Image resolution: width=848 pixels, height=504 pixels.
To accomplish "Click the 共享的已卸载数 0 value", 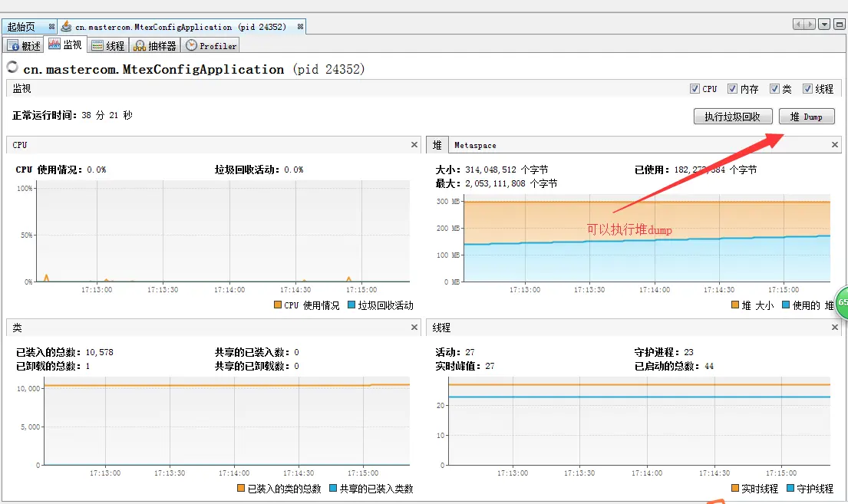I will pos(296,366).
